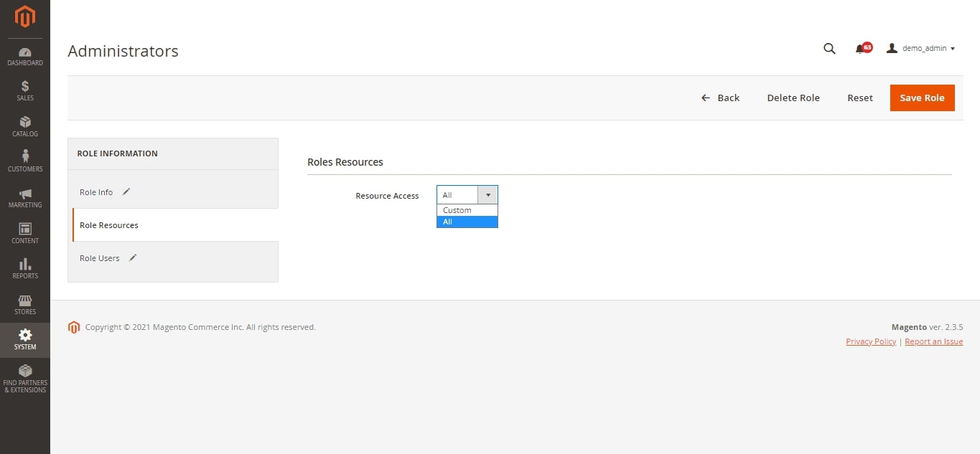Click the Delete Role button
This screenshot has width=980, height=454.
(793, 98)
